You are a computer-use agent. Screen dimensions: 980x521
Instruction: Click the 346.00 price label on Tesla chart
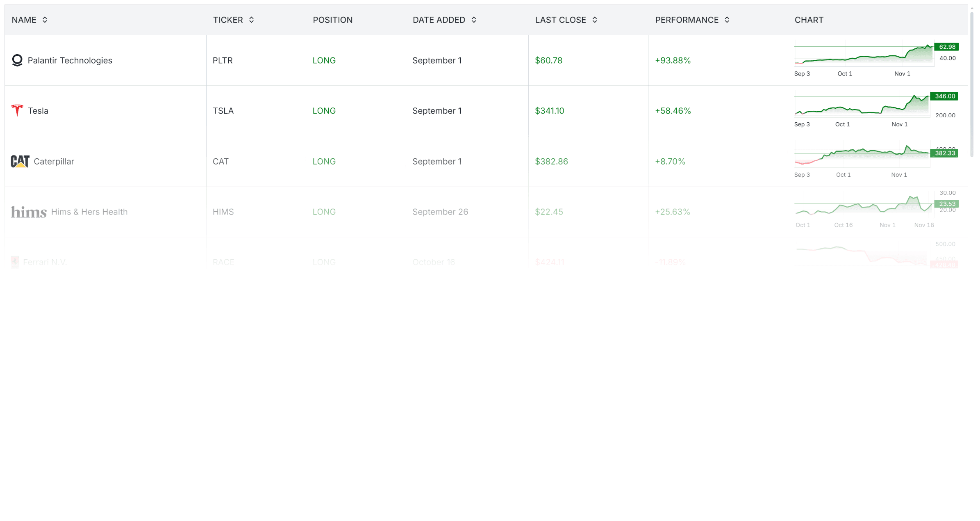pos(944,96)
